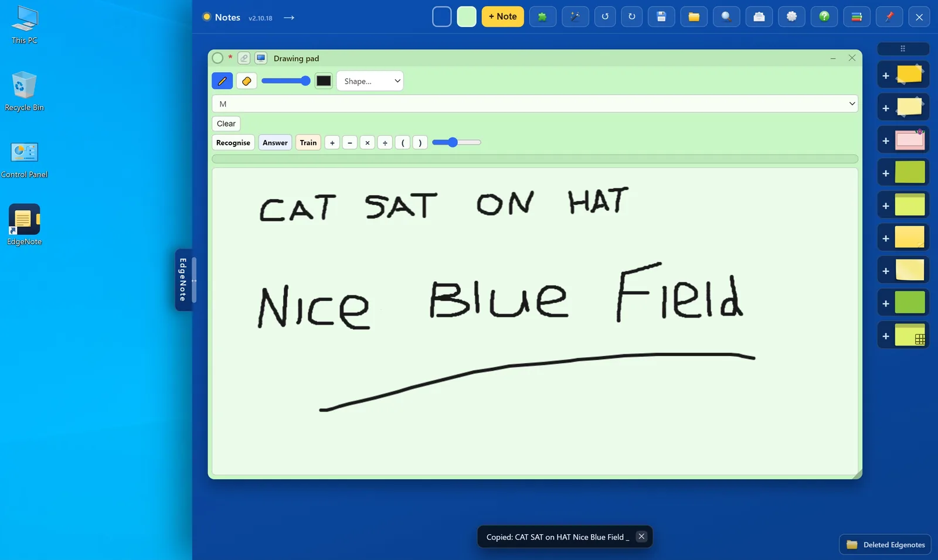Click the Recognise button

[233, 142]
